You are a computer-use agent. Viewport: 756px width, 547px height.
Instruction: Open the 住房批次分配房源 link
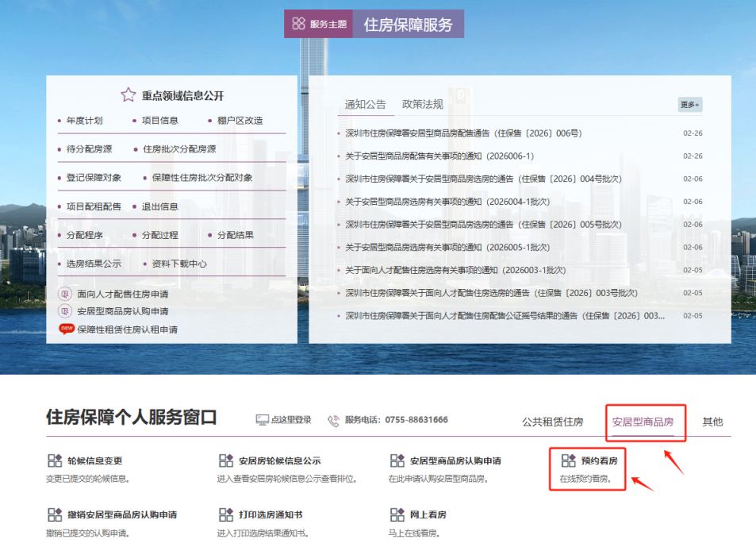(179, 149)
